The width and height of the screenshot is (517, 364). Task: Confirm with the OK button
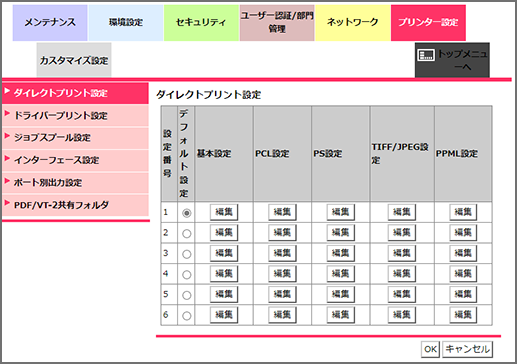(x=430, y=349)
